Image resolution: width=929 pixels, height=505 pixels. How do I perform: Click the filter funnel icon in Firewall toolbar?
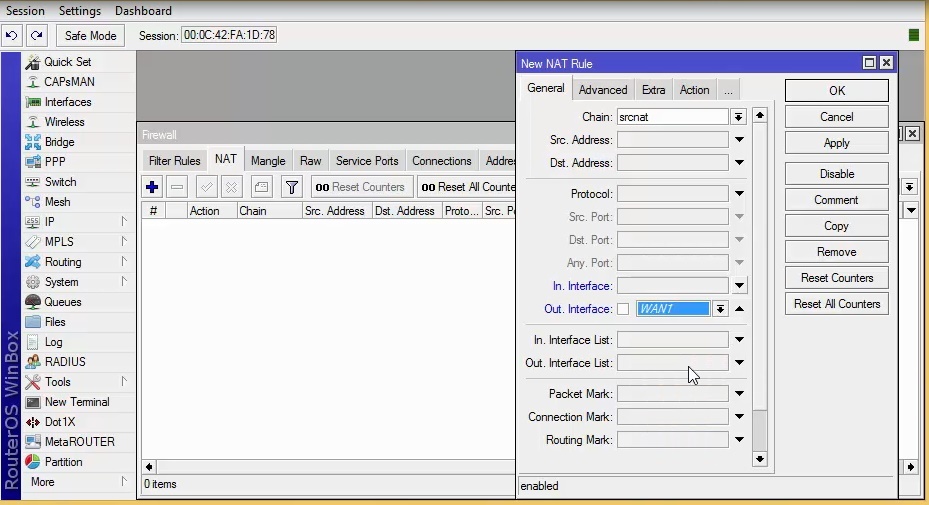[291, 187]
